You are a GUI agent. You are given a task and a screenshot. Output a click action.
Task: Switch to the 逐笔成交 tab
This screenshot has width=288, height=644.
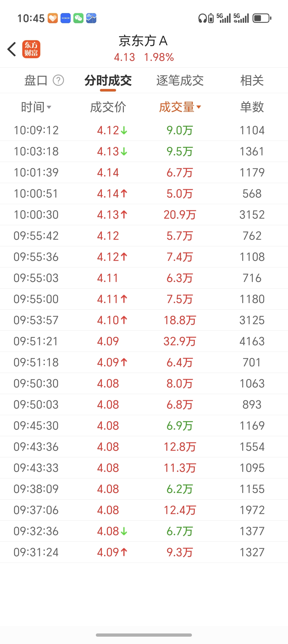point(180,80)
